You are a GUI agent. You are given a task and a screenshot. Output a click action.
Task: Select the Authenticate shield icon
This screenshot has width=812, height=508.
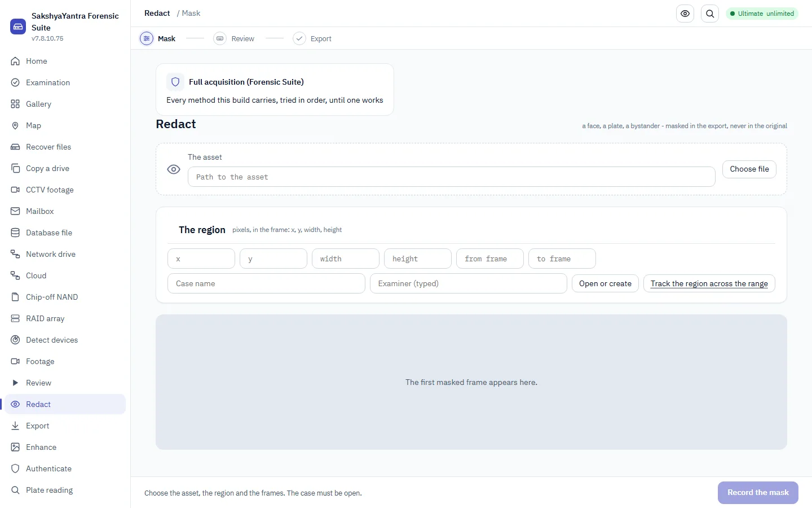point(15,468)
